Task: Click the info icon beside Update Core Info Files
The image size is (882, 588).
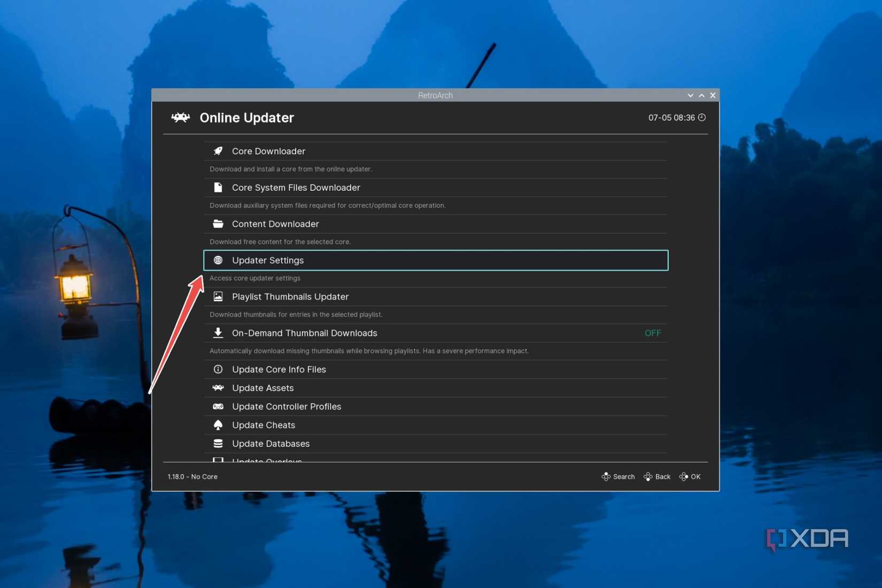Action: pos(218,369)
